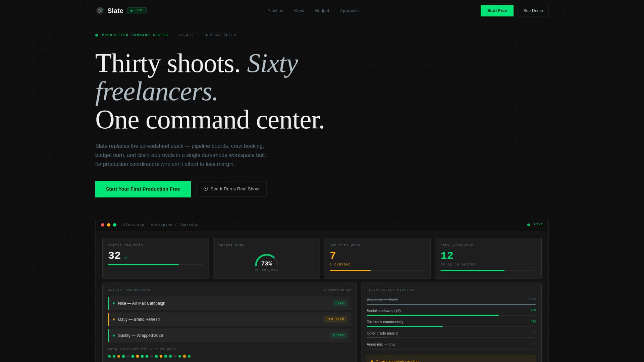Open the Pipeline nav item
Screen dimensions: 644x362
coord(275,11)
